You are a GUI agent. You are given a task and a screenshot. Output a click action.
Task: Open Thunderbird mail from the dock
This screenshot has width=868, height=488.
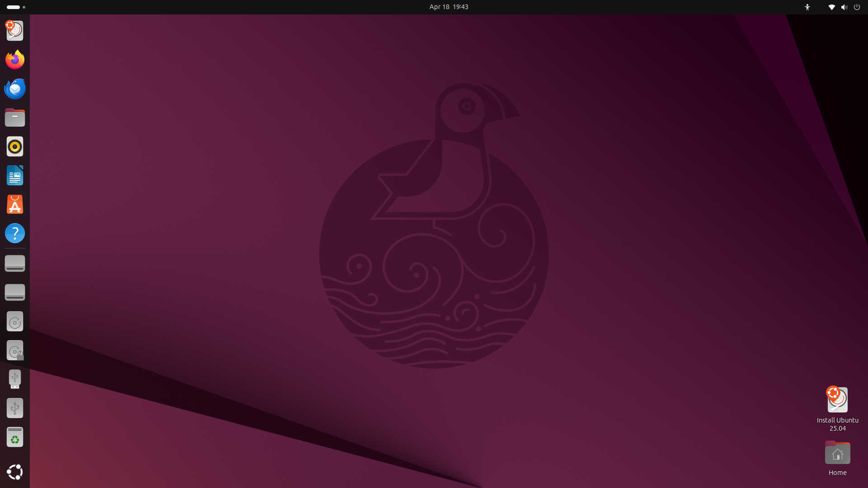pyautogui.click(x=15, y=89)
